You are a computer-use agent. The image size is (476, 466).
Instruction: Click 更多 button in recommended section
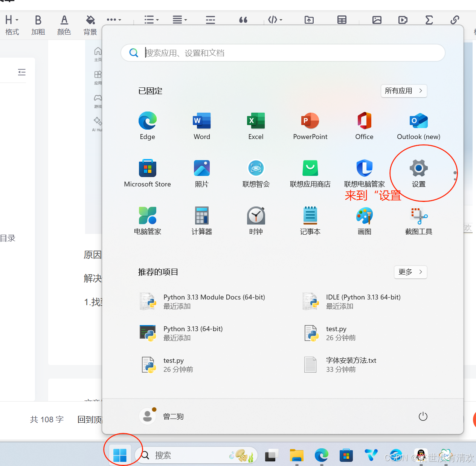pos(410,272)
